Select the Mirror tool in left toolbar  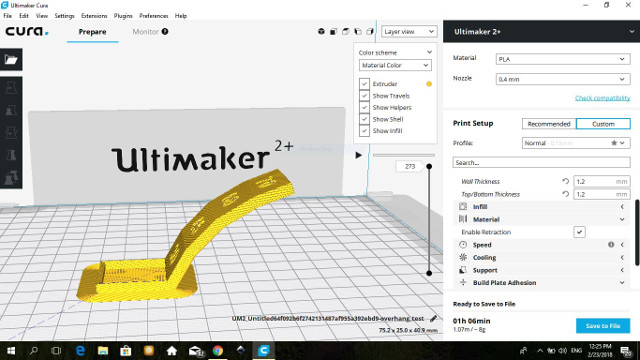(x=11, y=155)
